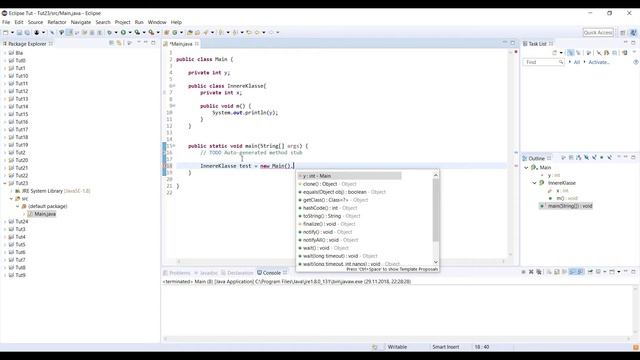The width and height of the screenshot is (640, 360).
Task: Click the New Java Class toolbar icon
Action: tap(175, 32)
